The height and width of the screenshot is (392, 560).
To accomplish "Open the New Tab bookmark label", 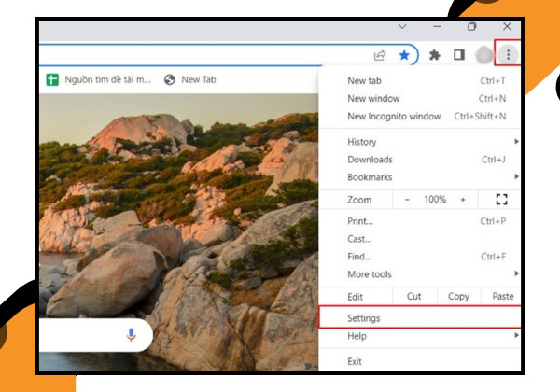I will point(199,79).
